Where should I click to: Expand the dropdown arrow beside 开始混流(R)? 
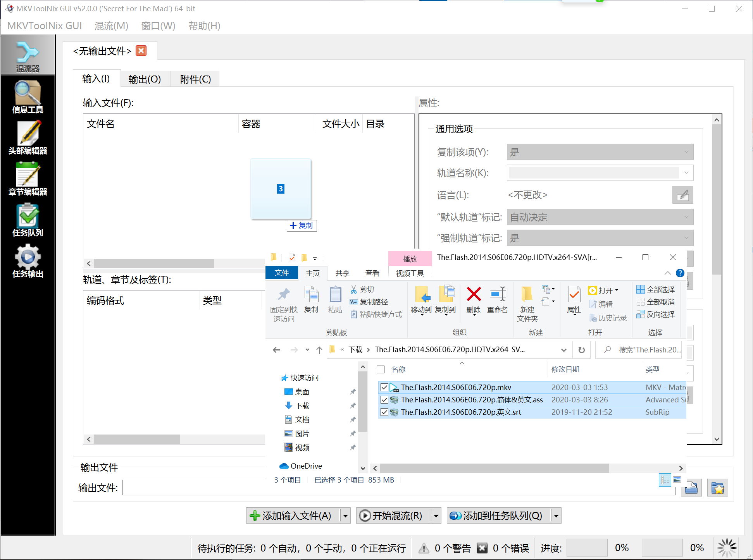click(436, 515)
